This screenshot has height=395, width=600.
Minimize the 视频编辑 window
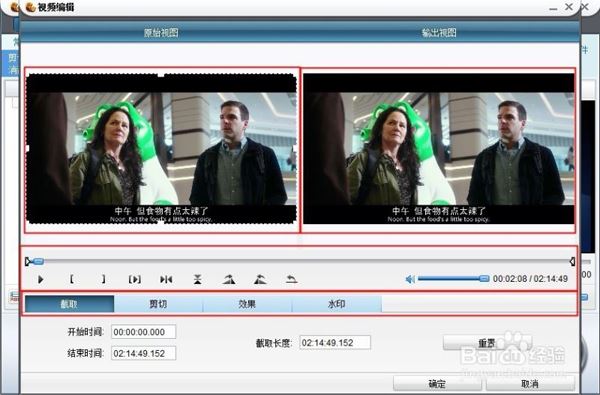tap(553, 8)
